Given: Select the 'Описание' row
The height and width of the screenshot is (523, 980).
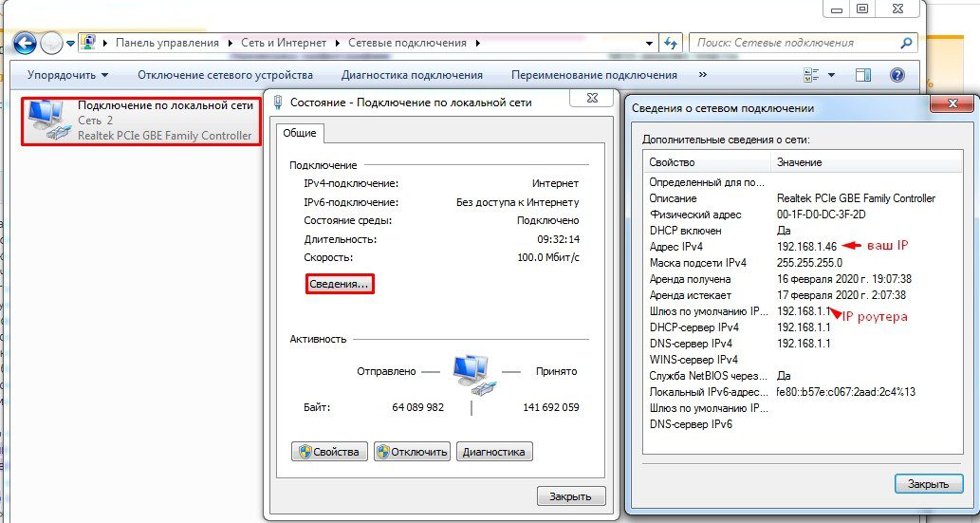Looking at the screenshot, I should coord(803,198).
